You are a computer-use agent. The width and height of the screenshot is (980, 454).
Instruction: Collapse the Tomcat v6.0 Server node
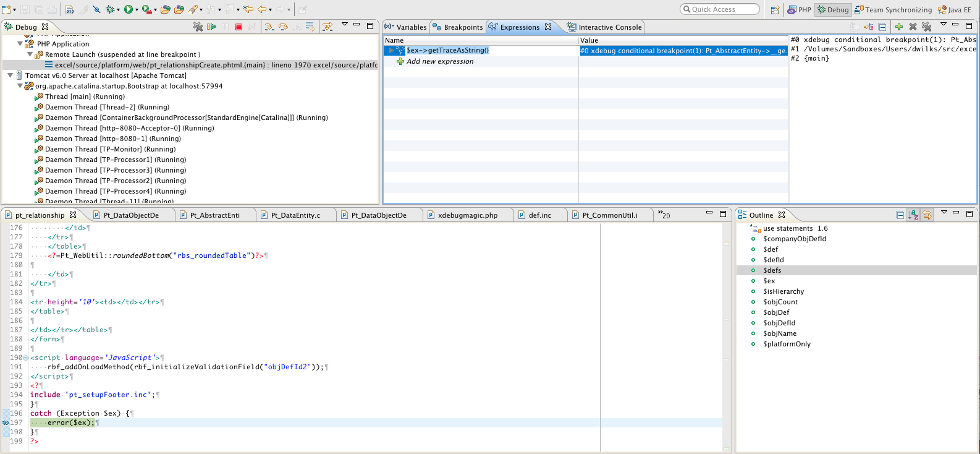click(x=10, y=75)
